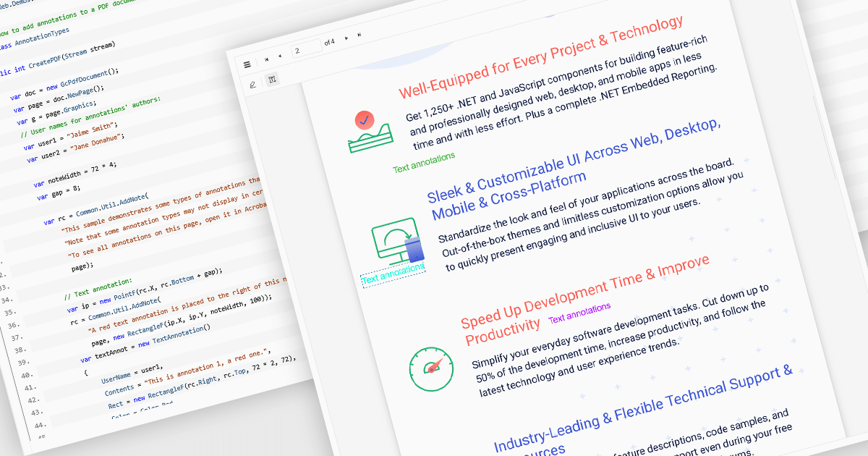Screen dimensions: 868x456
Task: Click the 'Productivity' heading word
Action: (502, 332)
